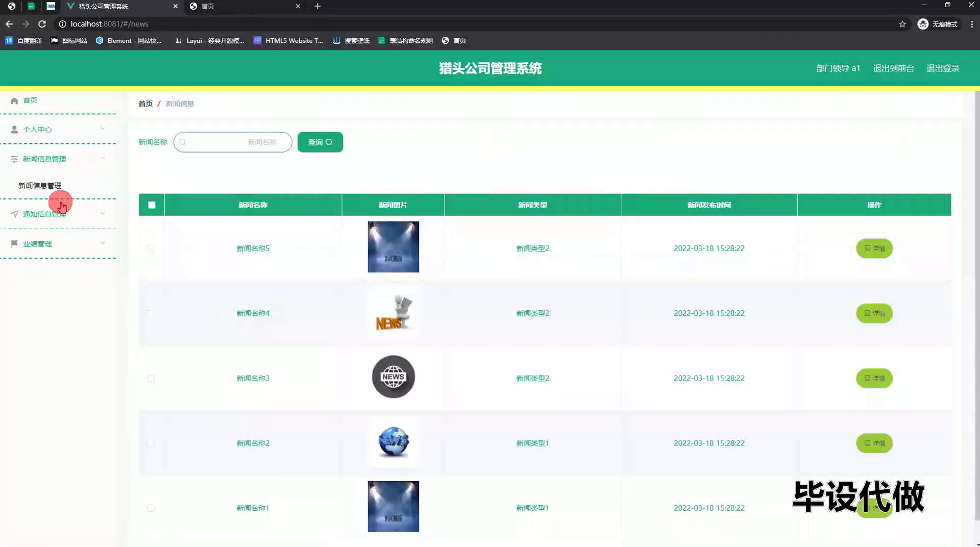This screenshot has height=547, width=980.
Task: Open the Layui bookmark
Action: click(209, 41)
